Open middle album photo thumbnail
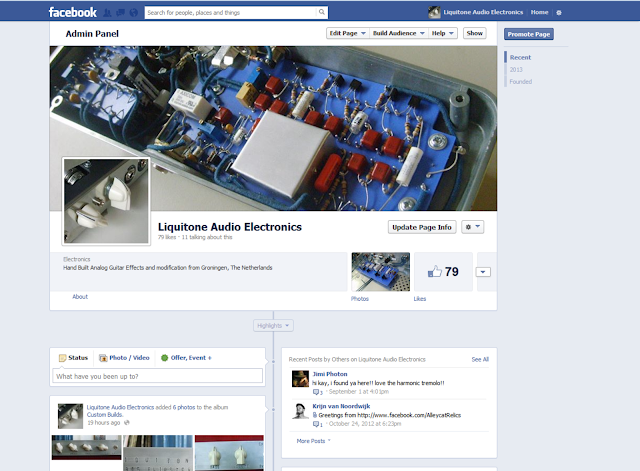The width and height of the screenshot is (640, 471). 158,453
